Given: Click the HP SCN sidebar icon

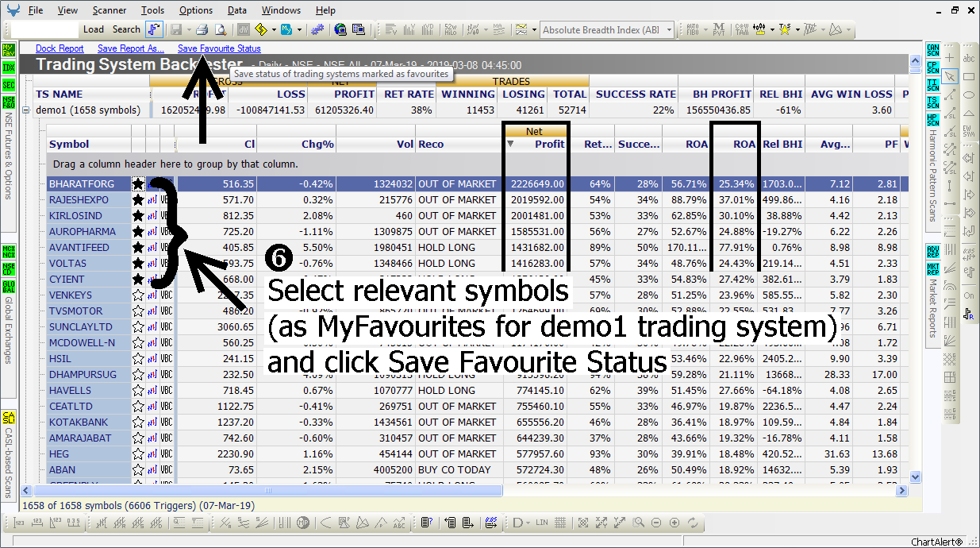Looking at the screenshot, I should [933, 120].
